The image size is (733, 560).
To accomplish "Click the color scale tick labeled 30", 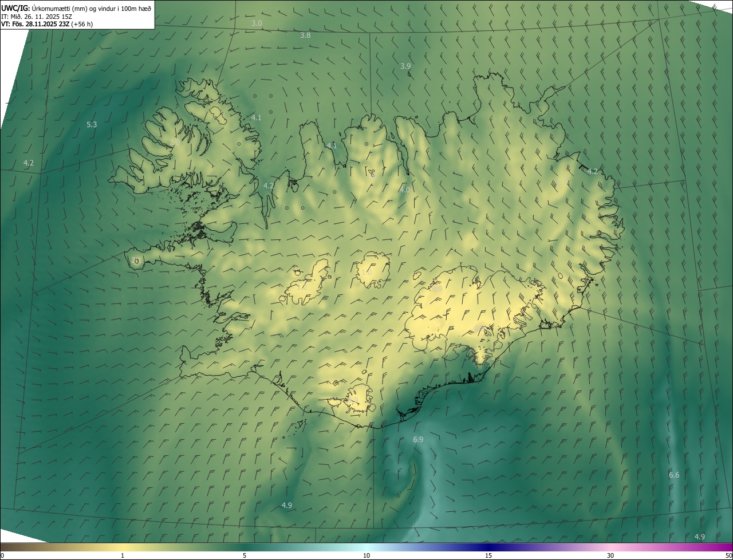I will click(x=610, y=555).
